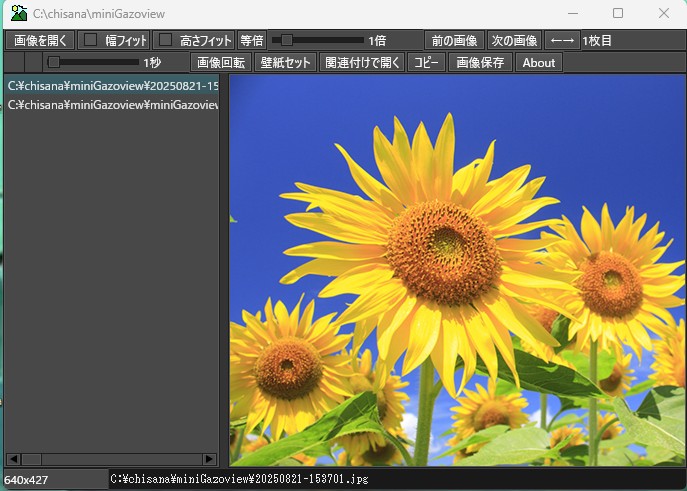Viewport: 687px width, 491px height.
Task: Reset zoom with the 等倍 button
Action: click(x=251, y=41)
